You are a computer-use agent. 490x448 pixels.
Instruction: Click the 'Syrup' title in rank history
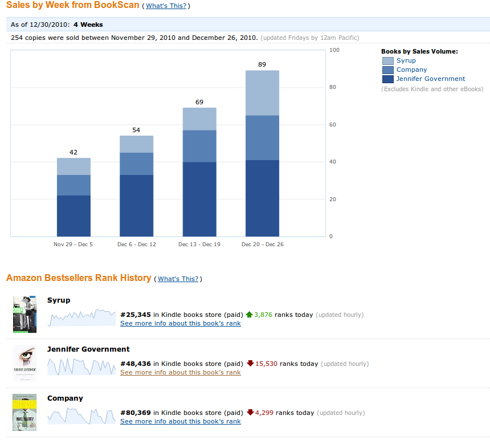(x=59, y=300)
